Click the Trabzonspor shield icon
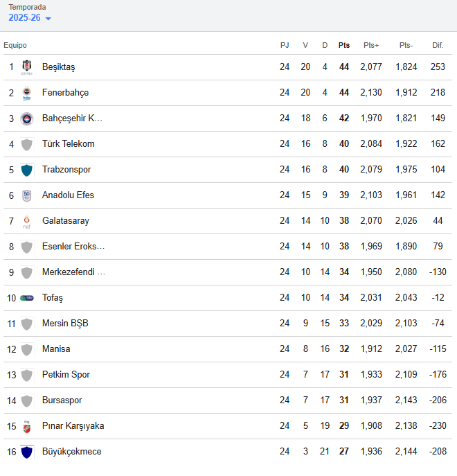Image resolution: width=457 pixels, height=476 pixels. tap(27, 170)
